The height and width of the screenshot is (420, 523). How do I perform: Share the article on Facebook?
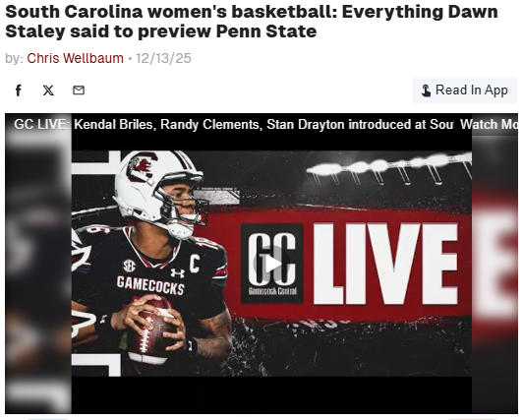click(19, 90)
